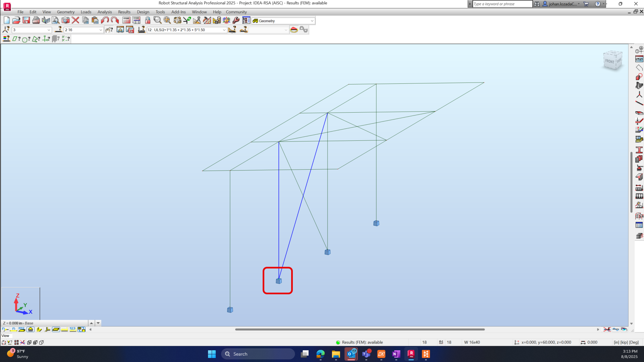644x362 pixels.
Task: Click the Print icon
Action: tap(36, 20)
